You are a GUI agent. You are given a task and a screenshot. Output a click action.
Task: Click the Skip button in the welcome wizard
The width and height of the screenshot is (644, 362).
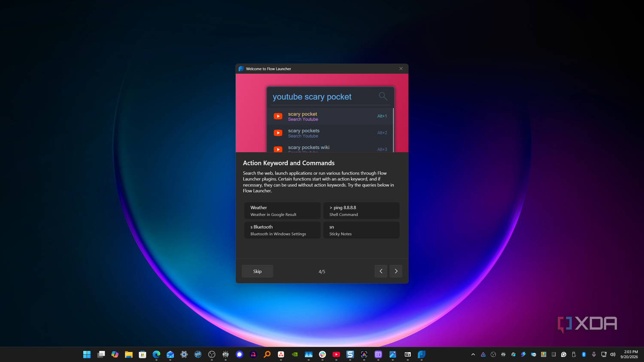257,271
